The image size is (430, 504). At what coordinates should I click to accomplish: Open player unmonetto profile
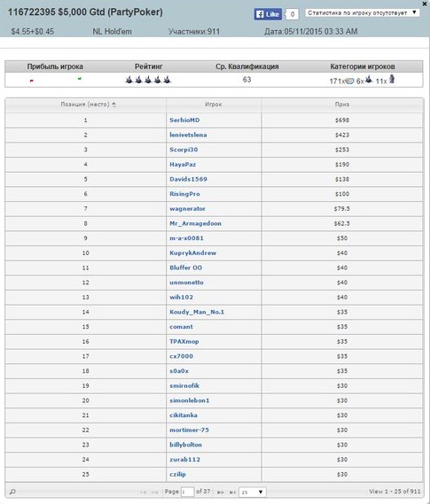(186, 283)
